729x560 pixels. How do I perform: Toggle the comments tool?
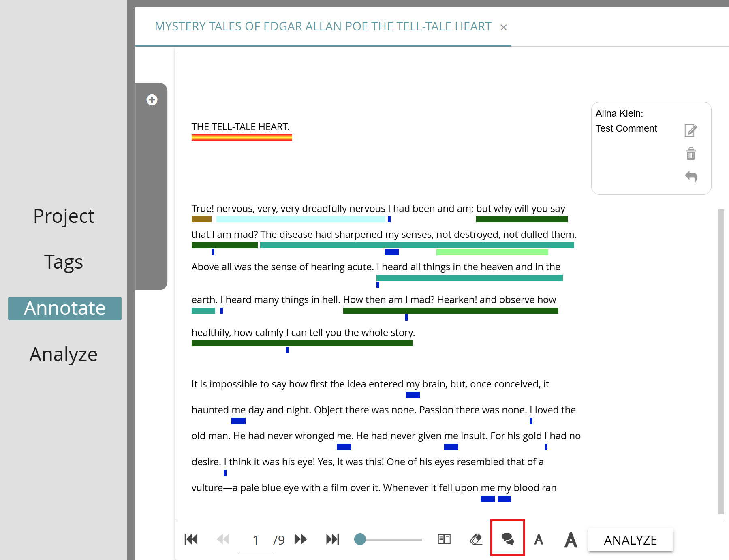(507, 539)
